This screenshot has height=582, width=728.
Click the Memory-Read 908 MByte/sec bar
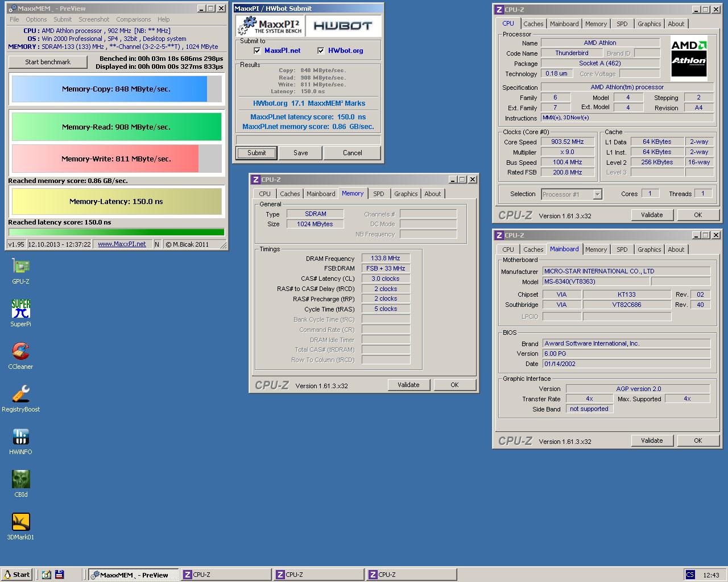click(117, 127)
